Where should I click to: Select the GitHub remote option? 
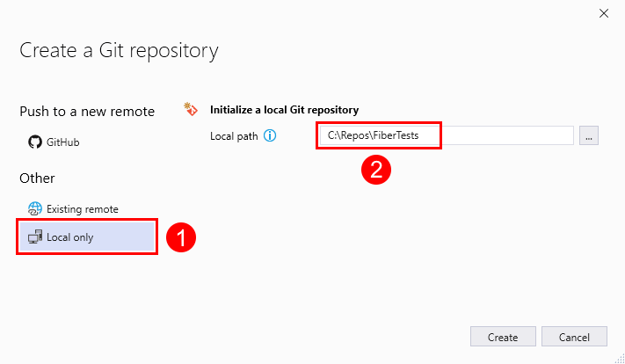(65, 142)
